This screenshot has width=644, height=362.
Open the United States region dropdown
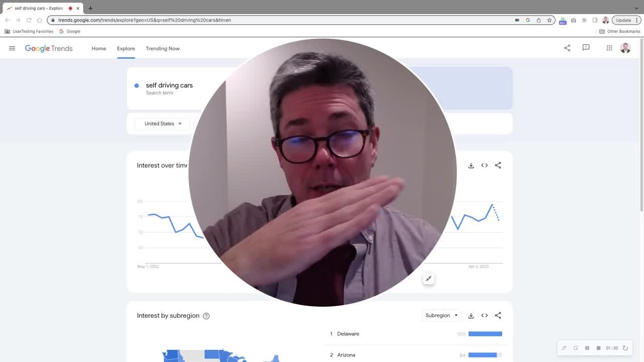[163, 124]
